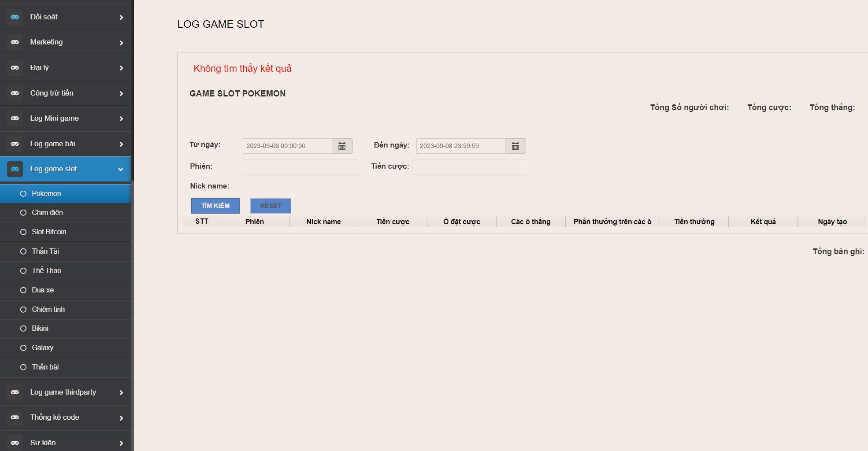Click the Kết quả column header
Image resolution: width=868 pixels, height=451 pixels.
point(763,222)
